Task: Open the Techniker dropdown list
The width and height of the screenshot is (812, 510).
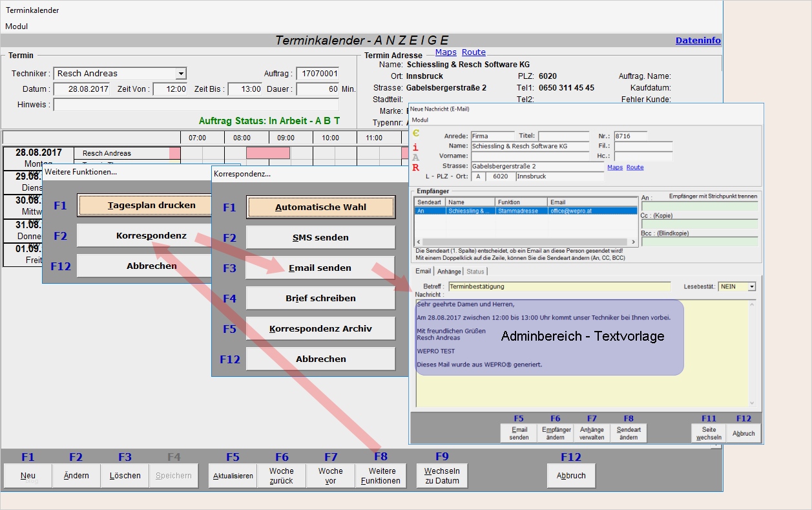Action: (x=181, y=74)
